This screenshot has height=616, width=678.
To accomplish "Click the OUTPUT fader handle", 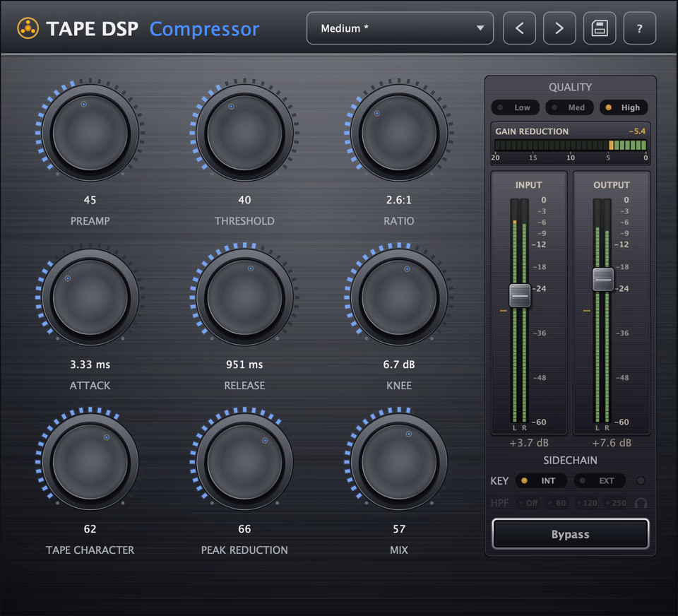I will [x=602, y=280].
